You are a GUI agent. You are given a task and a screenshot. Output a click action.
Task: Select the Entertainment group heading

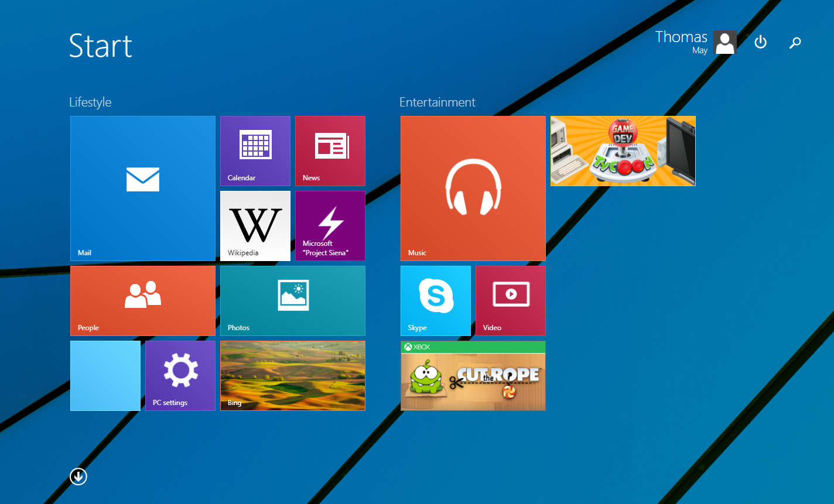[x=437, y=102]
